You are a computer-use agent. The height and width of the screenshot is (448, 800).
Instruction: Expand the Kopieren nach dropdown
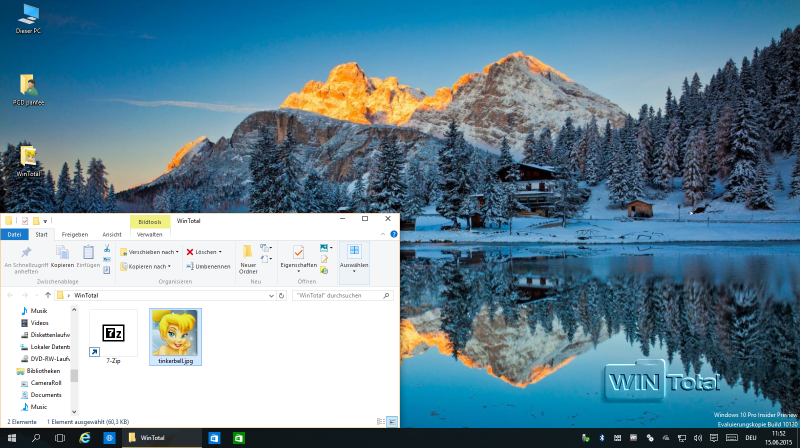pyautogui.click(x=169, y=266)
